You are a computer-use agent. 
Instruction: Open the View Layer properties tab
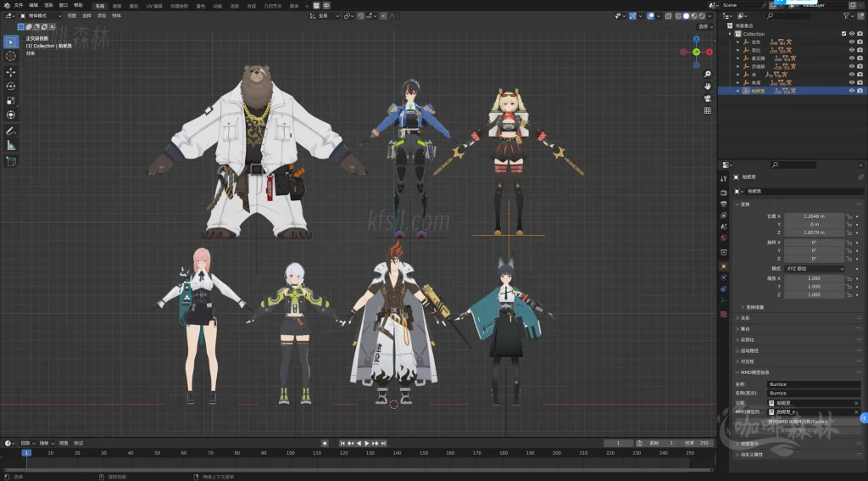(x=724, y=215)
